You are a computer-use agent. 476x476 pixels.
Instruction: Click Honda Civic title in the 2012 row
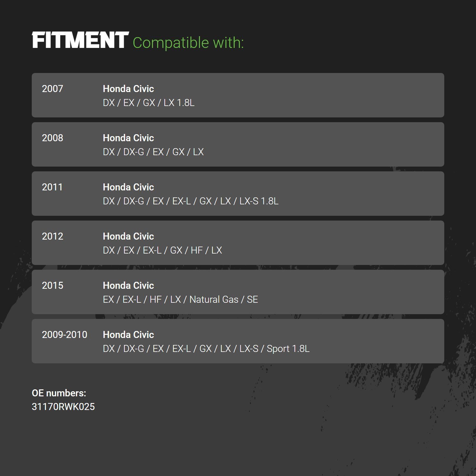tap(128, 236)
